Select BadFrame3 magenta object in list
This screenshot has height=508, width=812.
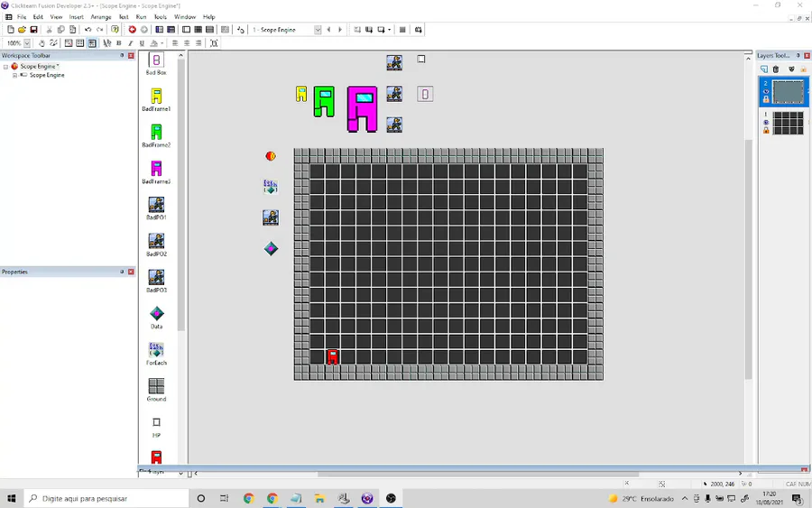pos(156,172)
